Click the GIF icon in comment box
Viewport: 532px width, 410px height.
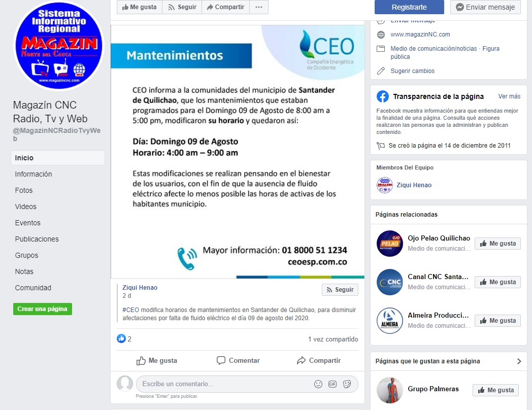pos(332,384)
